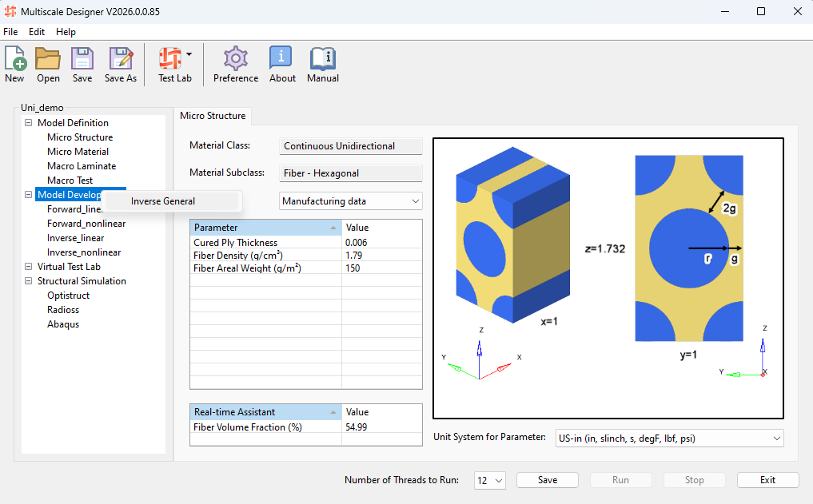
Task: Open the Manufacturing data dropdown
Action: coord(350,201)
